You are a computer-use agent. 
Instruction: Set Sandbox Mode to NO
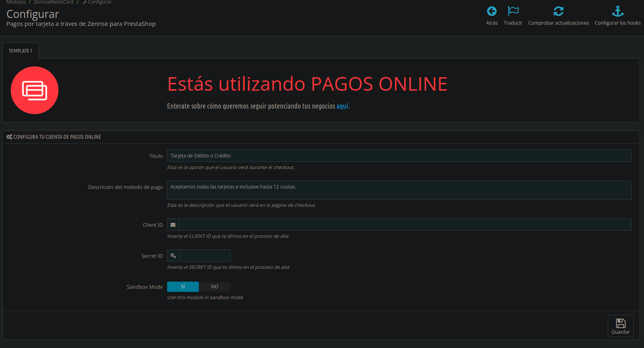pyautogui.click(x=215, y=287)
